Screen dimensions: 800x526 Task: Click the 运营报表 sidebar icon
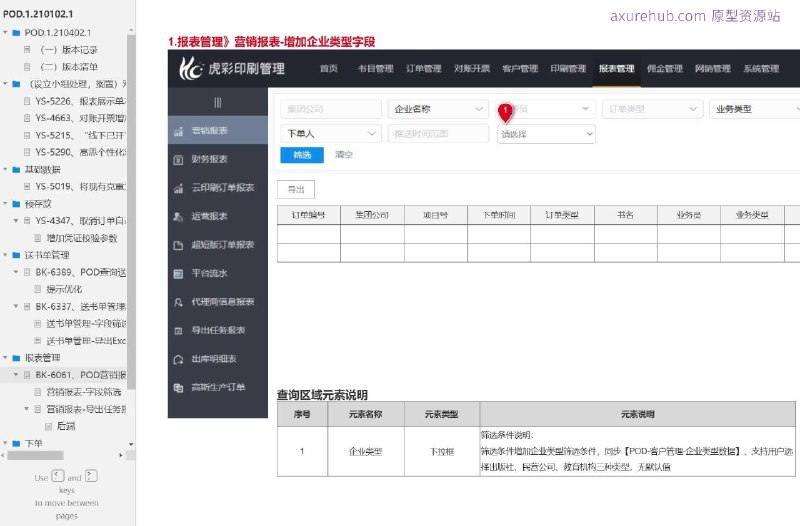178,217
